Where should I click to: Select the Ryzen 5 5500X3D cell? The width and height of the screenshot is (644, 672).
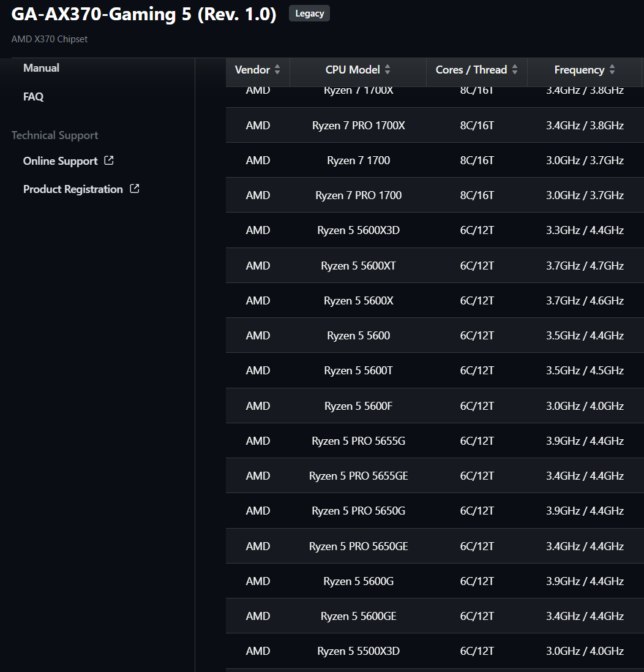click(358, 651)
